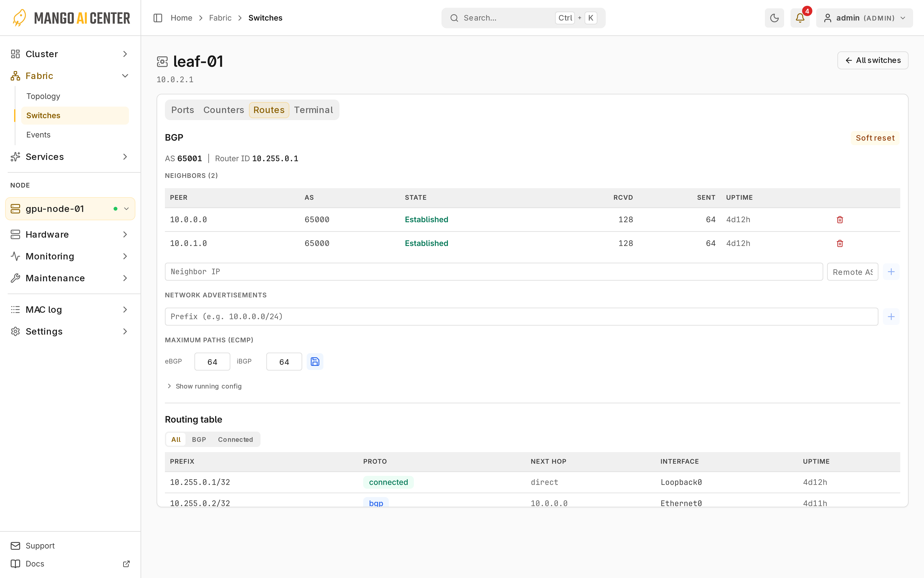Click the Neighbor IP input
The width and height of the screenshot is (924, 578).
pos(494,272)
